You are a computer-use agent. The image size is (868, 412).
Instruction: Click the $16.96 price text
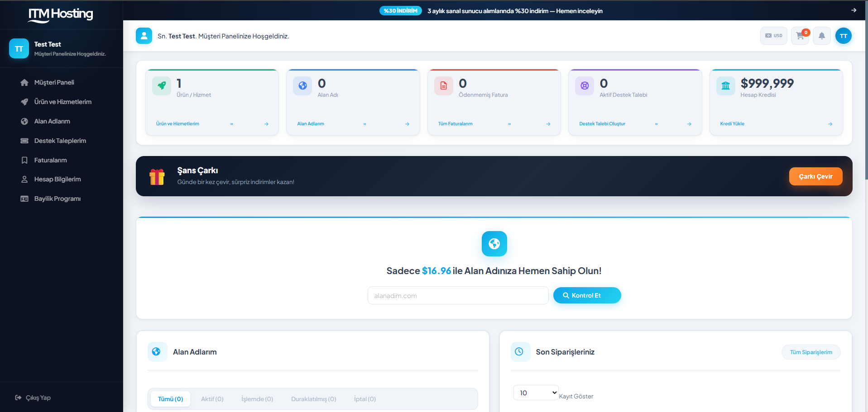(x=436, y=271)
